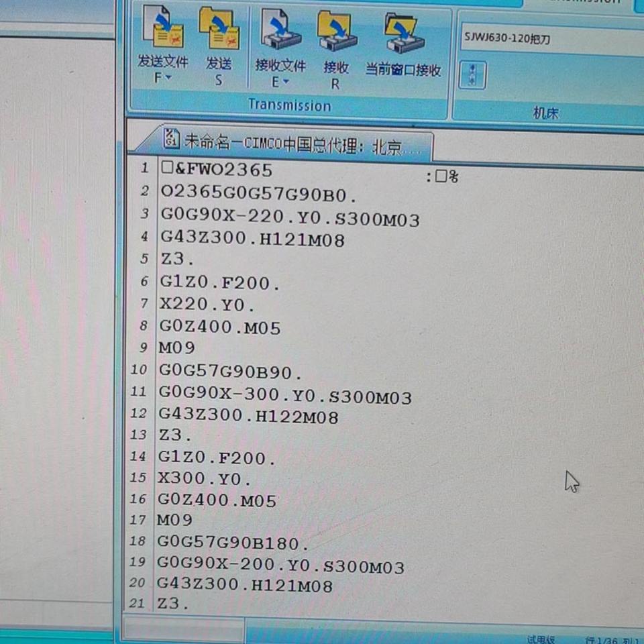Click line 17 M09
This screenshot has width=644, height=644.
tap(174, 520)
